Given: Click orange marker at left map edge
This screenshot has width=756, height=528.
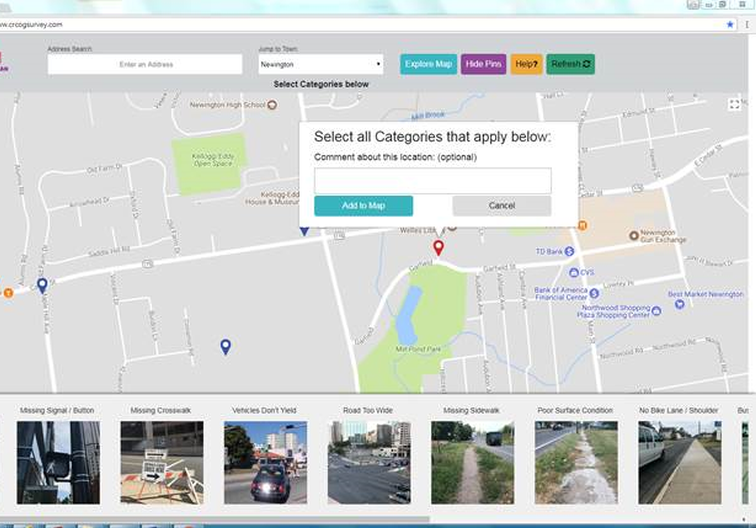Looking at the screenshot, I should point(8,292).
